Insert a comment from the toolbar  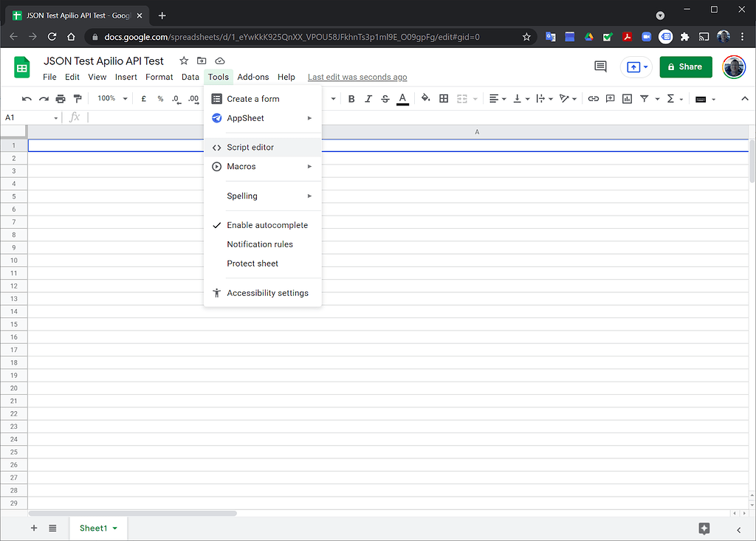click(x=610, y=98)
